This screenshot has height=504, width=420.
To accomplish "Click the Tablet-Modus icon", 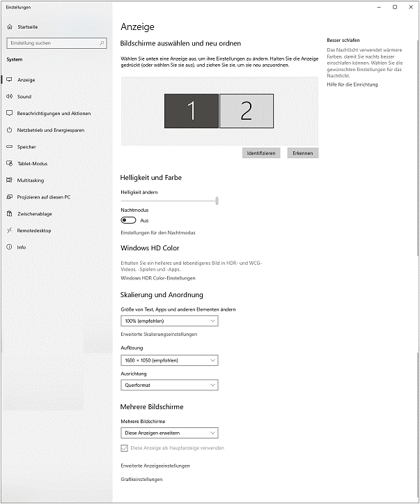I will (10, 164).
